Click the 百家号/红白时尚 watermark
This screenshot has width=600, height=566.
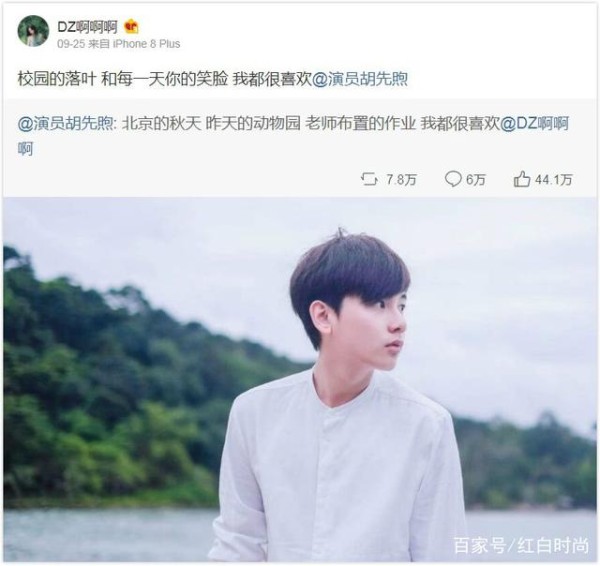tap(521, 545)
